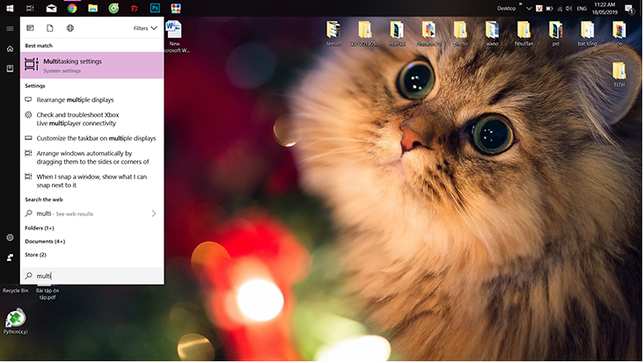
Task: Show hidden system tray icons
Action: tap(529, 8)
